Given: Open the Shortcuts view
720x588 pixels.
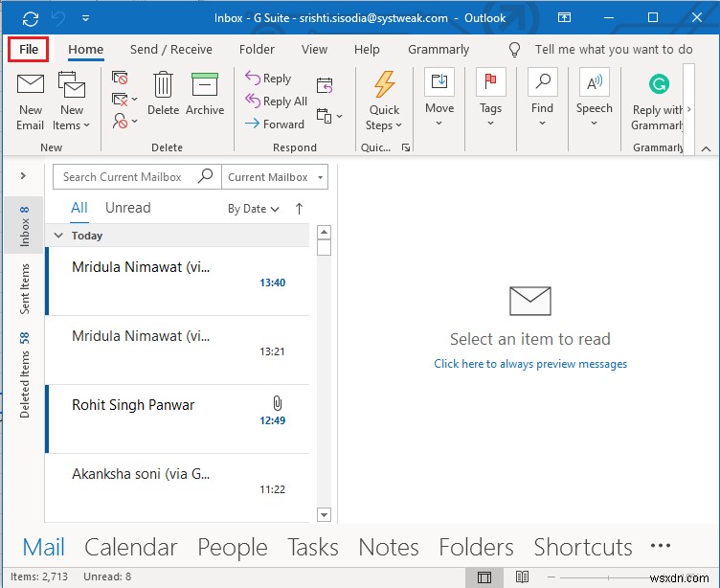Looking at the screenshot, I should 583,547.
